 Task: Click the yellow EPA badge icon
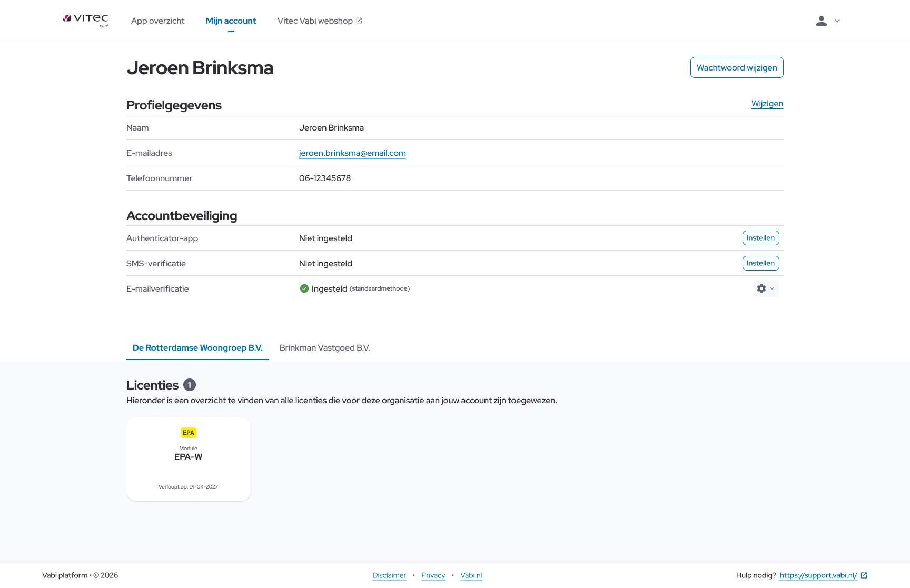click(x=189, y=433)
